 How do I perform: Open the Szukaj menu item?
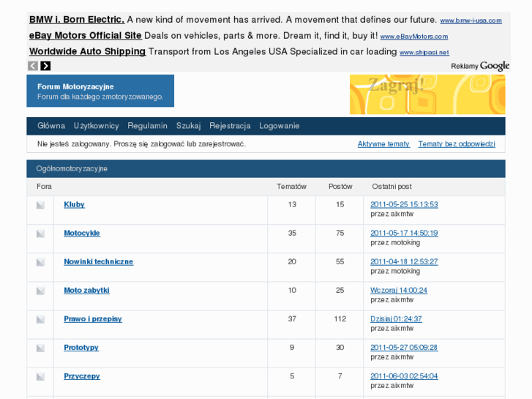point(189,126)
